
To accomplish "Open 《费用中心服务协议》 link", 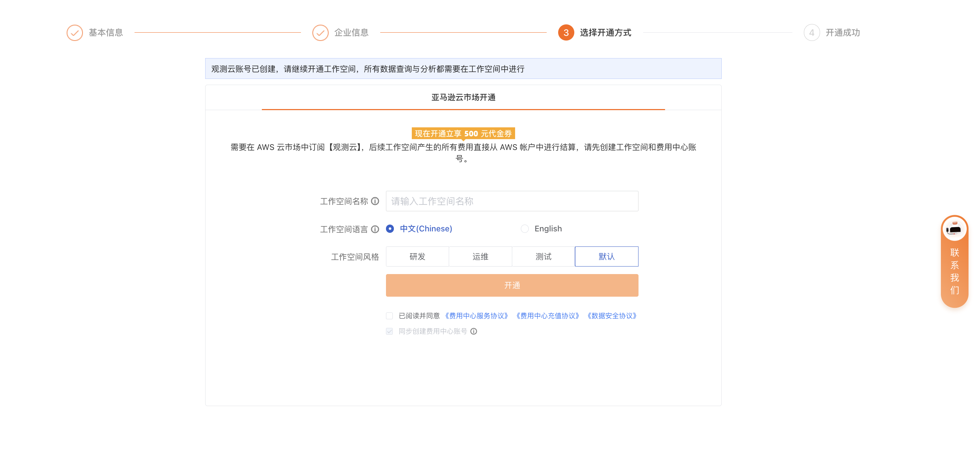I will [x=477, y=316].
